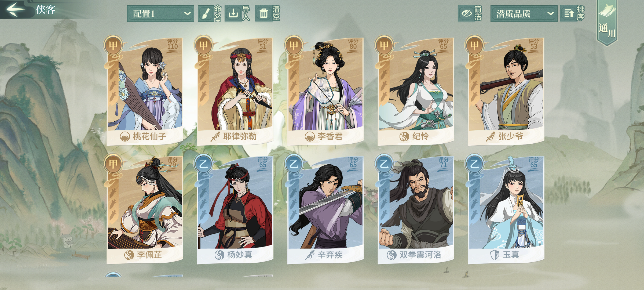Click the 乙 grade badge on 杨妙真

click(x=203, y=164)
